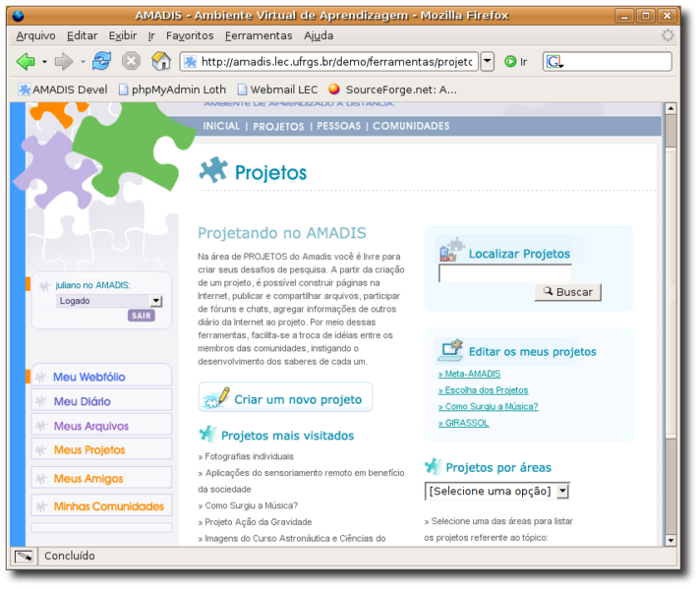Click the status bar page icon
700x589 pixels.
point(24,556)
